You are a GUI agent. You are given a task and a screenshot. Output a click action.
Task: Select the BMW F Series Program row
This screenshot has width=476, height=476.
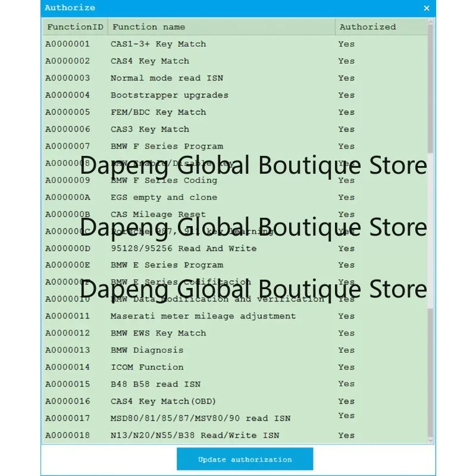click(x=235, y=146)
